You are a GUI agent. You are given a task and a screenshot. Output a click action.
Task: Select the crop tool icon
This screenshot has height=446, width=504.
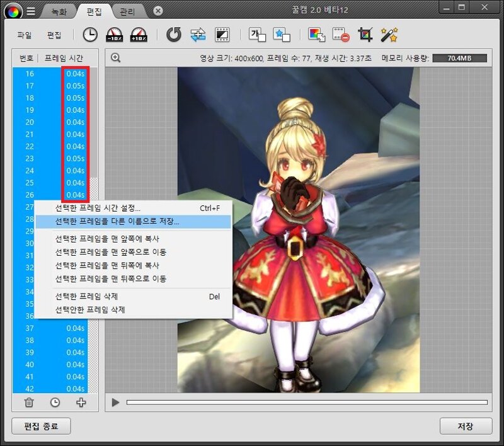coord(365,35)
